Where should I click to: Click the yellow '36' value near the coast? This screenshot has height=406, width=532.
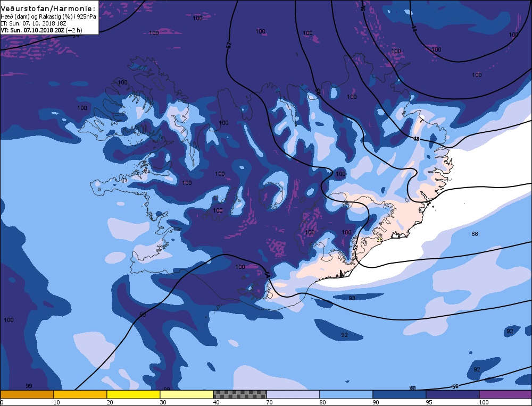point(379,240)
